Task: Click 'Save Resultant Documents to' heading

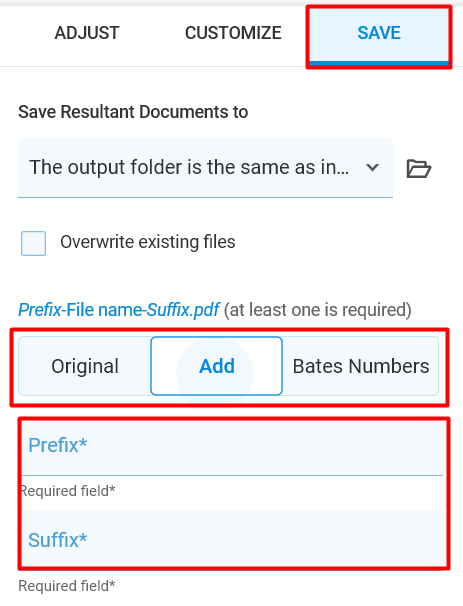Action: [133, 112]
